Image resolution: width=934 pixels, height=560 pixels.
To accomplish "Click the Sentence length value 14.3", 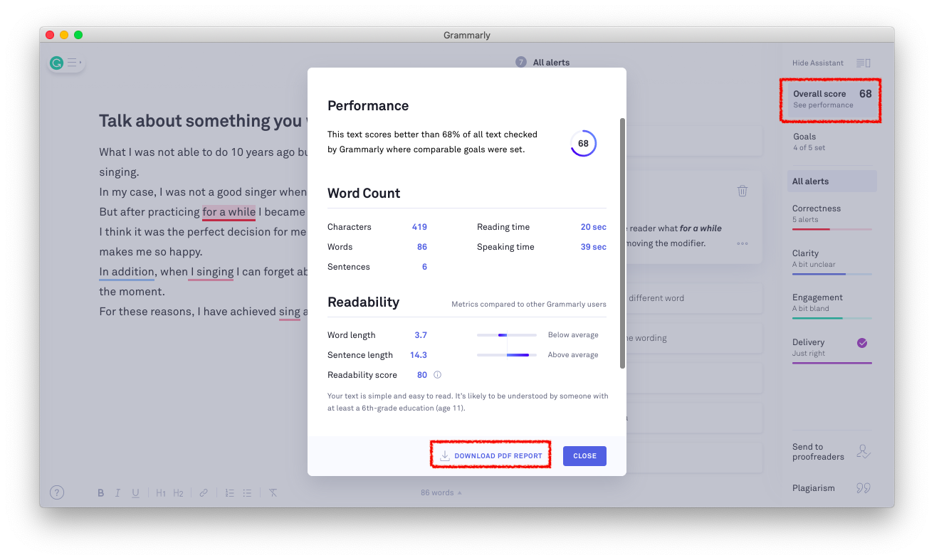I will (x=419, y=355).
